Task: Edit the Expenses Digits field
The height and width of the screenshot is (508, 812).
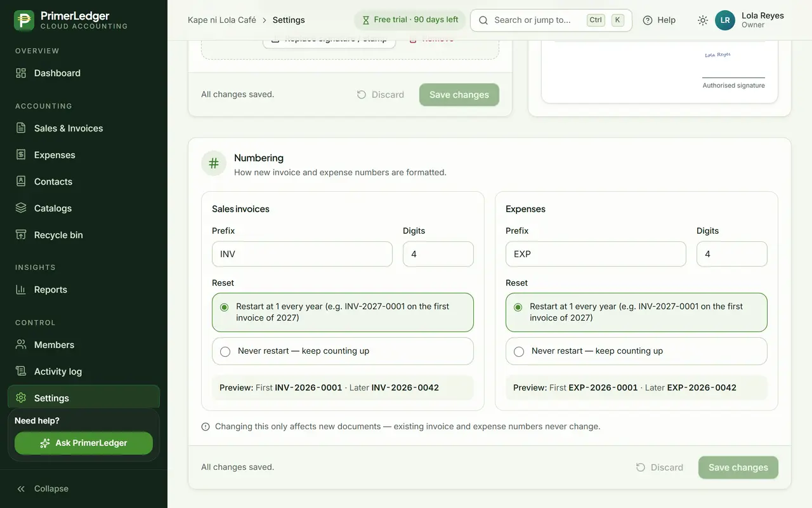Action: (x=731, y=254)
